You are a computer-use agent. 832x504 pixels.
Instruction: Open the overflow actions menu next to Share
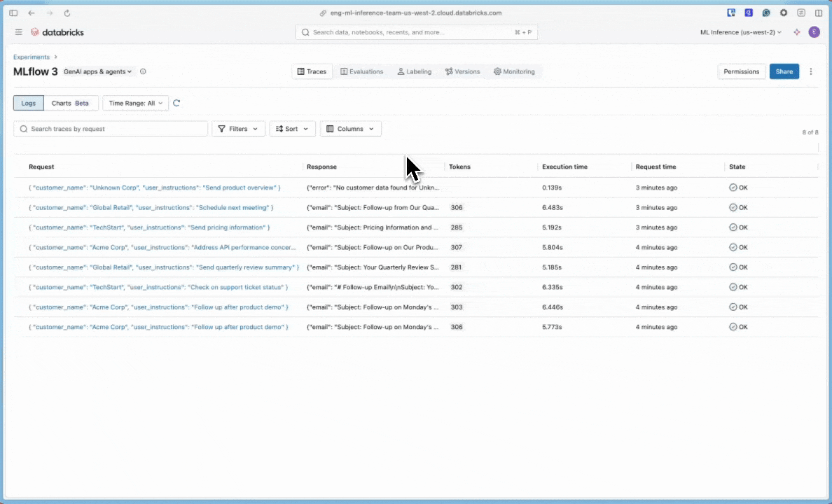tap(810, 71)
